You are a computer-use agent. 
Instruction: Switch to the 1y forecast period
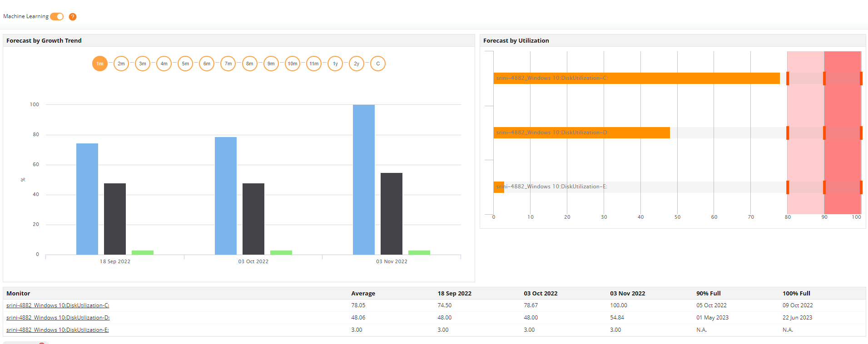coord(335,64)
